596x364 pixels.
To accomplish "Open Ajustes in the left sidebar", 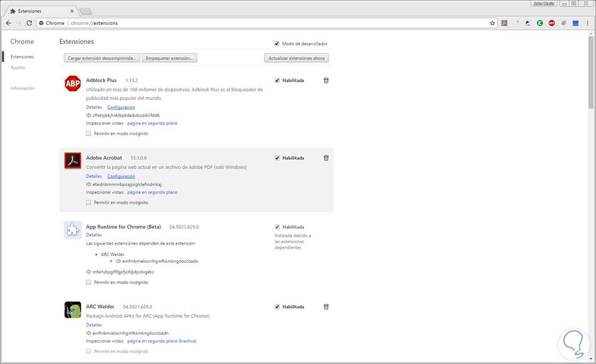I will (x=18, y=67).
